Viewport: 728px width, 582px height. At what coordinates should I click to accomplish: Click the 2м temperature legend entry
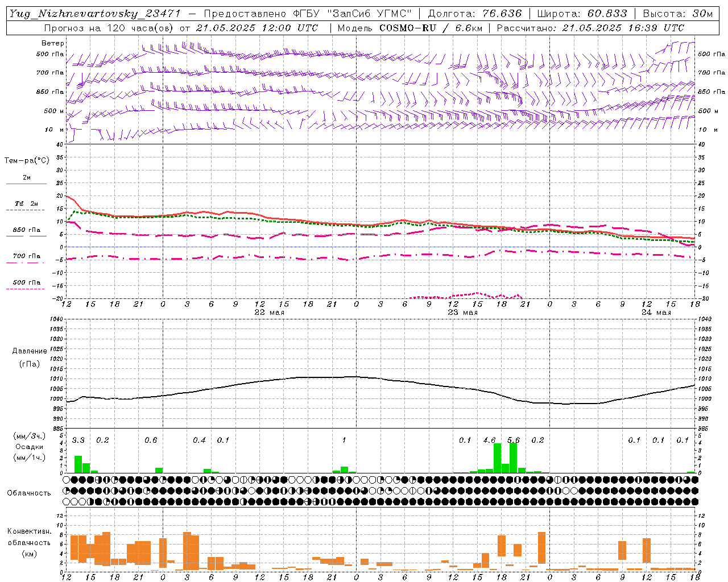pos(27,177)
